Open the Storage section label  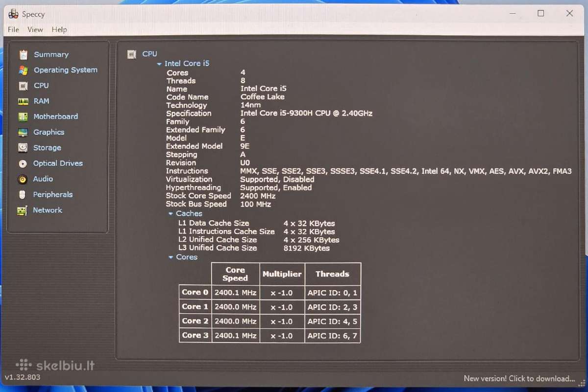click(47, 148)
